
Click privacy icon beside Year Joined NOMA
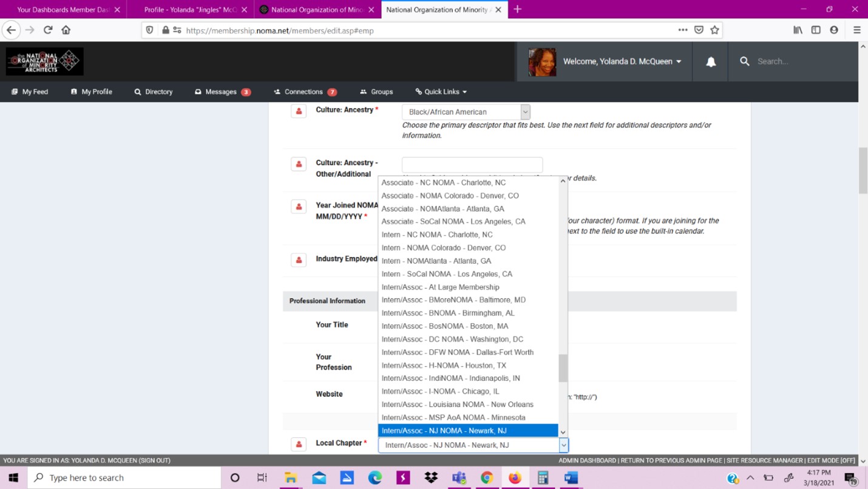tap(299, 207)
